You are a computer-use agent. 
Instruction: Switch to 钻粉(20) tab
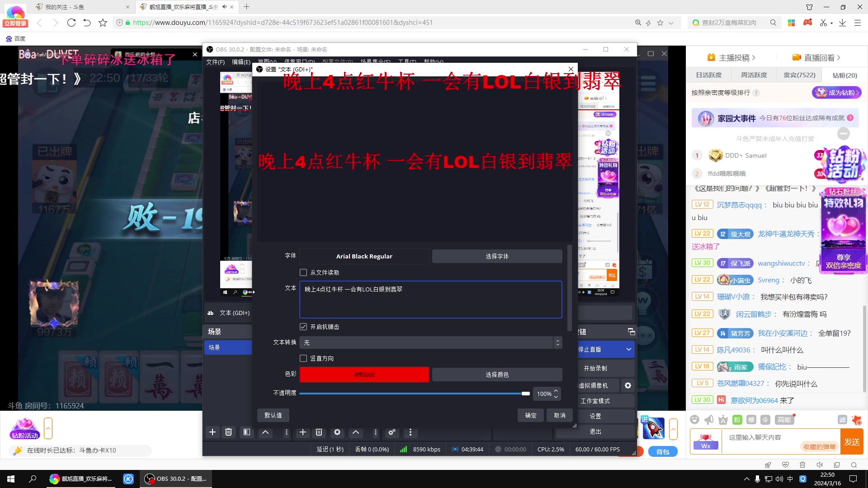tap(844, 75)
